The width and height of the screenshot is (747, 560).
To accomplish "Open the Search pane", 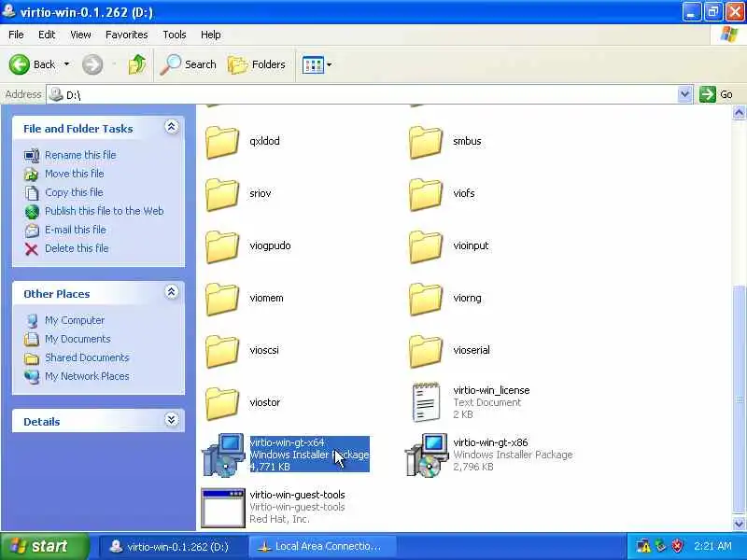I will coord(189,64).
